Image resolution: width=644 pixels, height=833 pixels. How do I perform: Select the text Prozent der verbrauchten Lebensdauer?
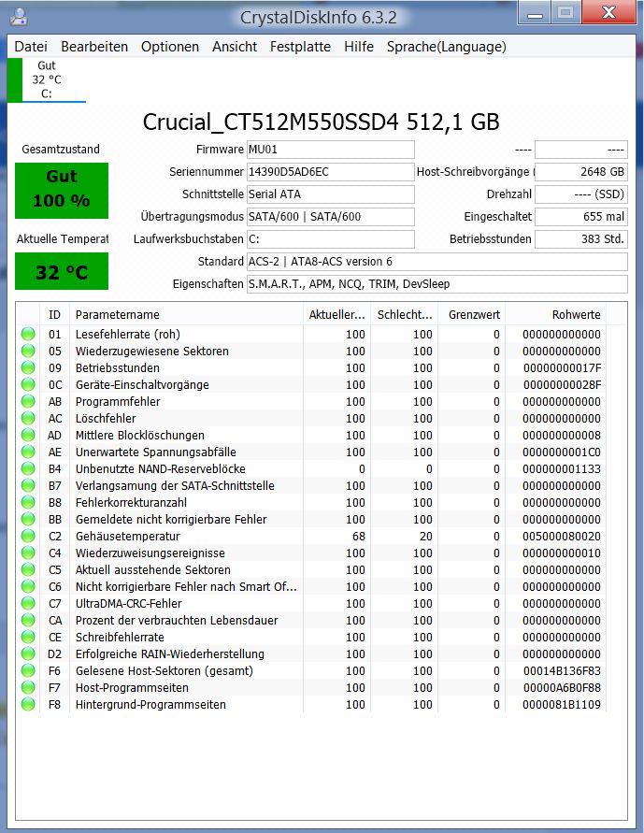(177, 620)
